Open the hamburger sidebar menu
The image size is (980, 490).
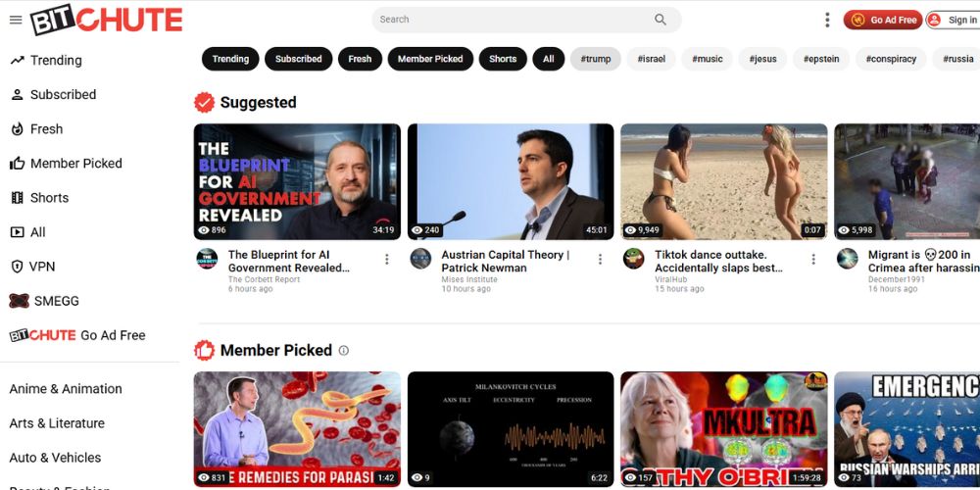coord(16,20)
